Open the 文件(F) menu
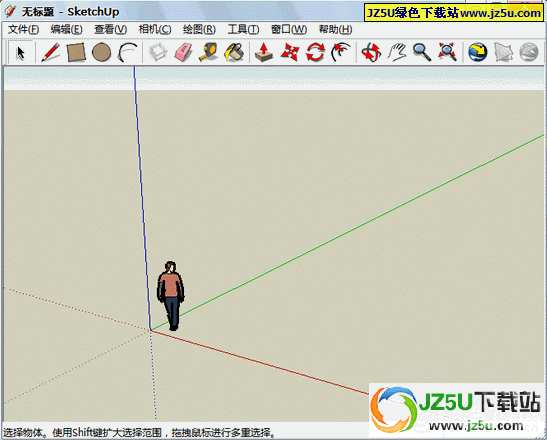The height and width of the screenshot is (440, 547). (23, 29)
